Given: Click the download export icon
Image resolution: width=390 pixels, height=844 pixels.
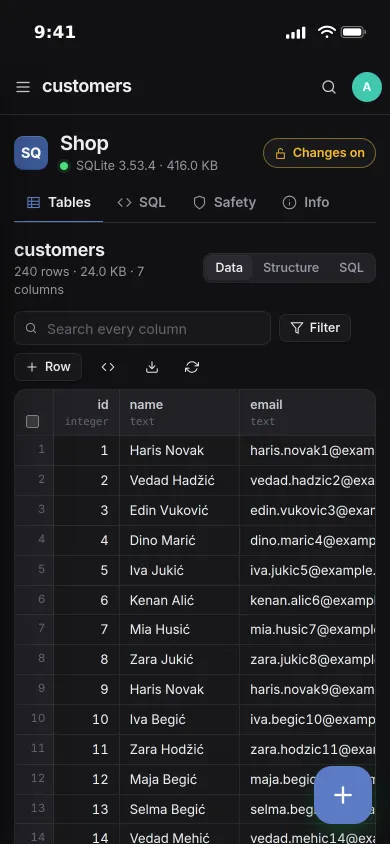Looking at the screenshot, I should (152, 367).
